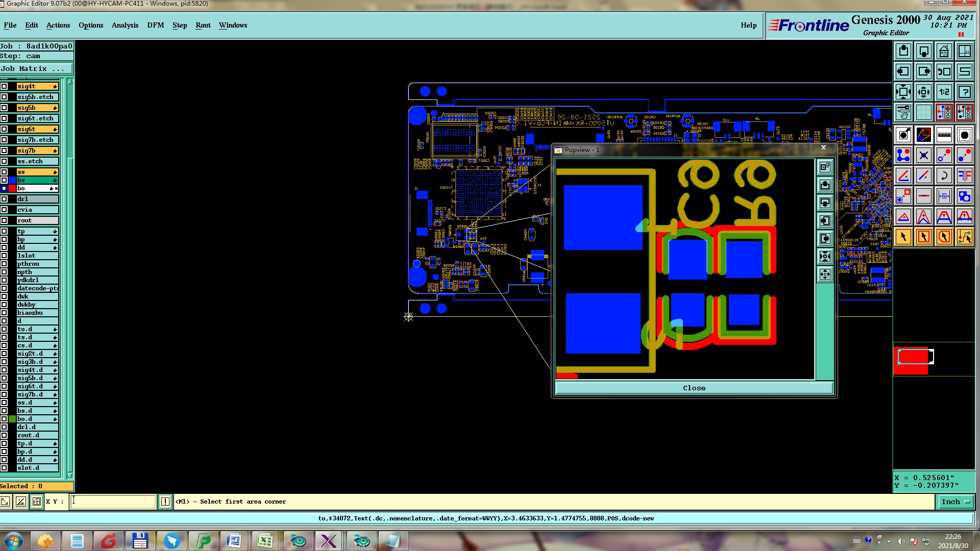The height and width of the screenshot is (551, 980).
Task: Click Close button in Popview
Action: (x=694, y=388)
